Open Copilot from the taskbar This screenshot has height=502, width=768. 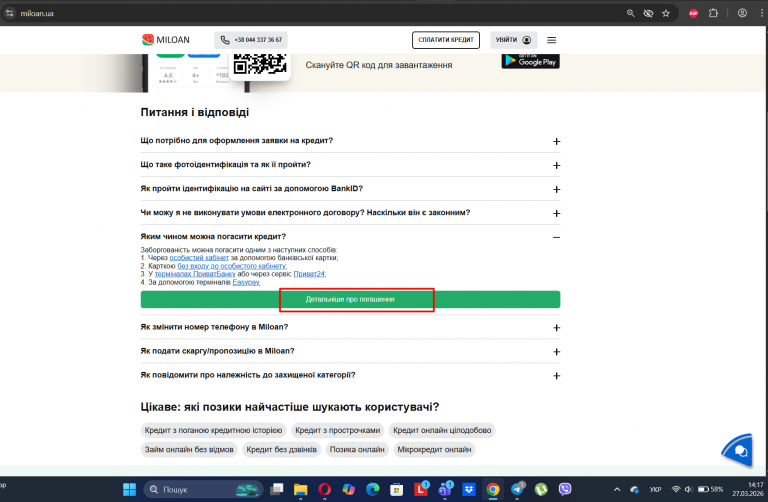348,489
